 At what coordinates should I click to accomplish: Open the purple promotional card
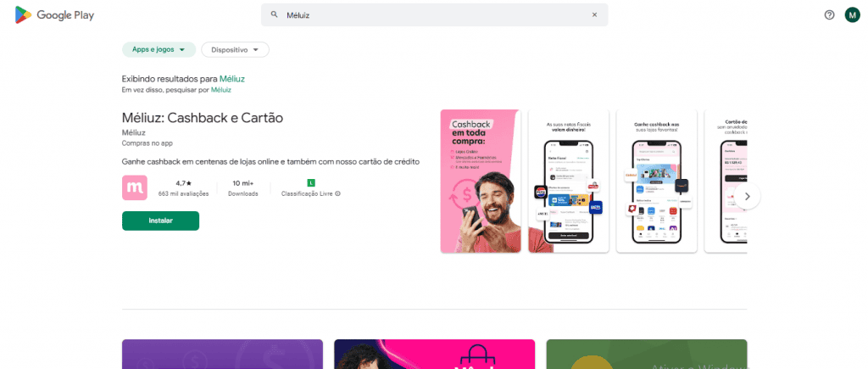(222, 354)
